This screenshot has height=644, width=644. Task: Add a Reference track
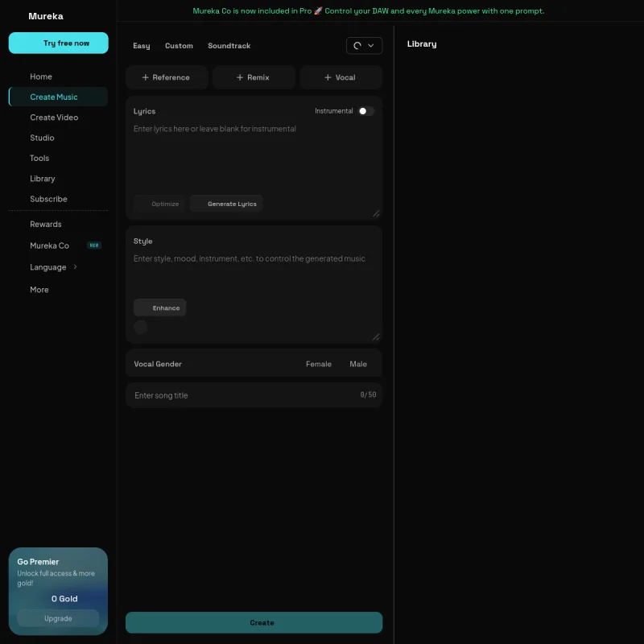pos(167,77)
